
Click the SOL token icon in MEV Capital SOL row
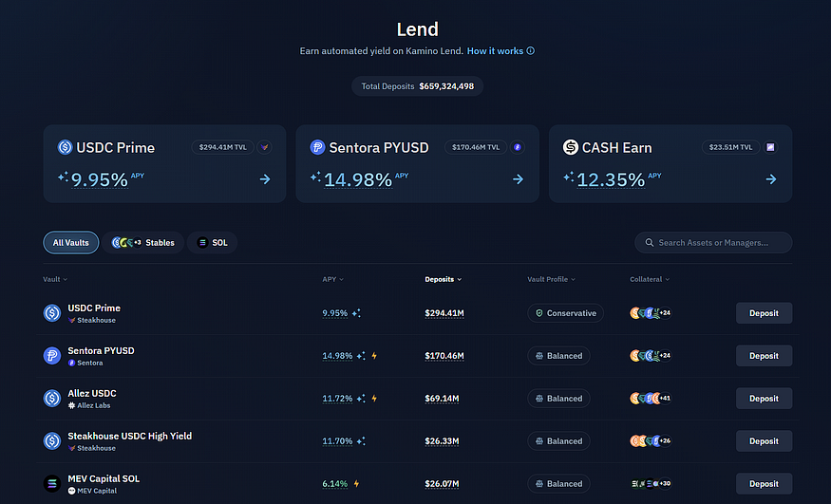click(52, 483)
